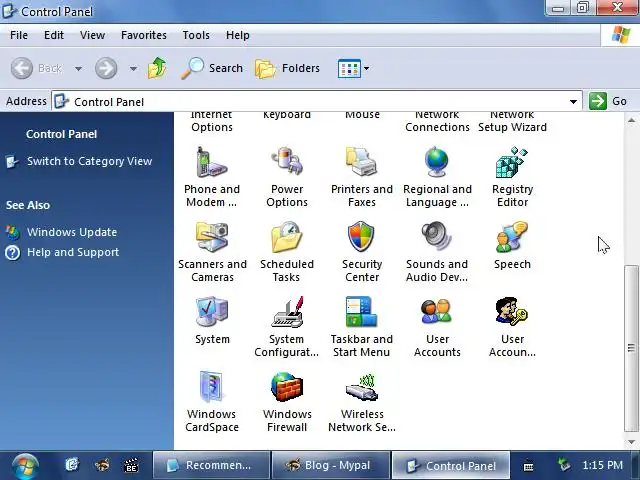
Task: Open Windows Firewall icon
Action: point(287,387)
